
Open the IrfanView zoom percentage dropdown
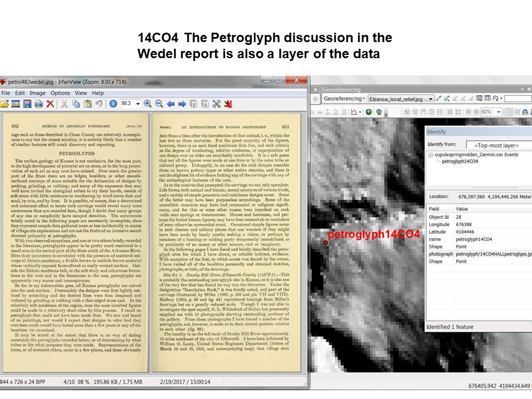139,104
